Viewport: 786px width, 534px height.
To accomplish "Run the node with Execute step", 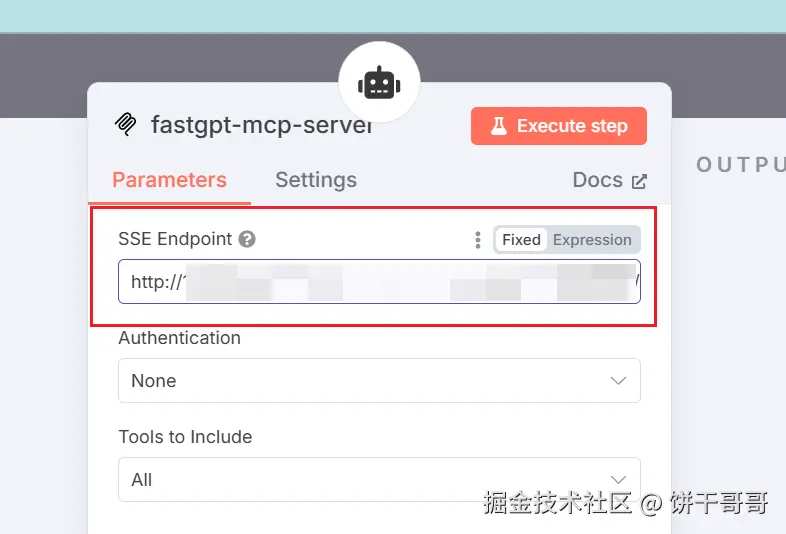I will point(558,126).
